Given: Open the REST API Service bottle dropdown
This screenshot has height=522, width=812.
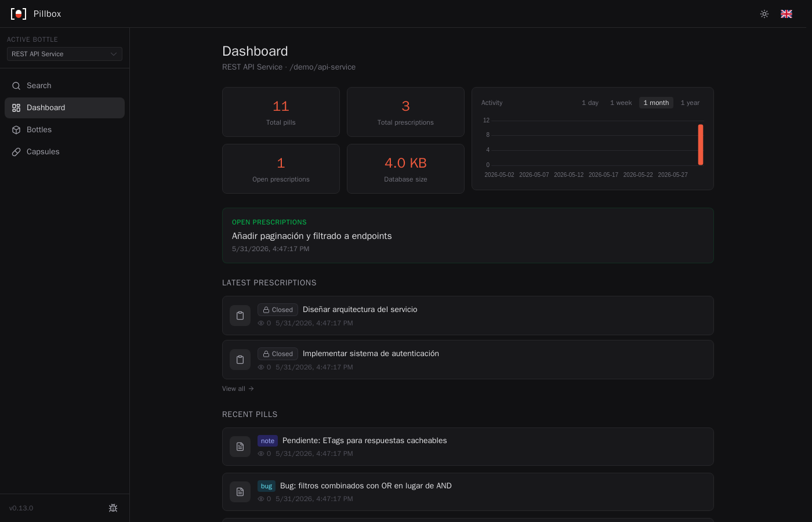Looking at the screenshot, I should point(64,54).
